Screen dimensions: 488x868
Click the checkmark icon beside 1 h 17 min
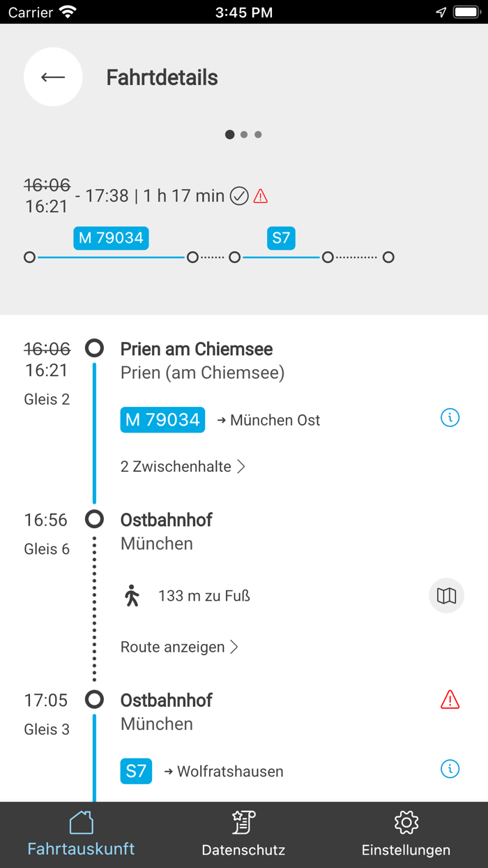tap(238, 196)
